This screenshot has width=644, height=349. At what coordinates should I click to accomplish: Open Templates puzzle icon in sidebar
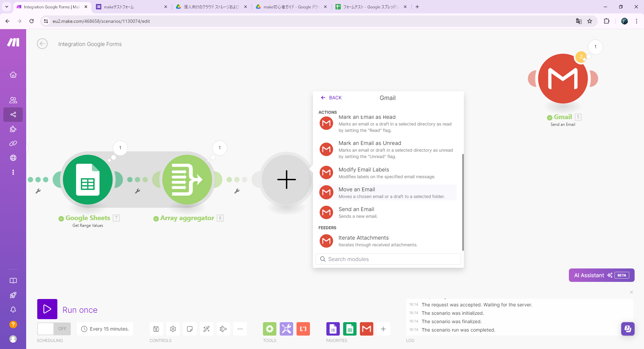[13, 129]
